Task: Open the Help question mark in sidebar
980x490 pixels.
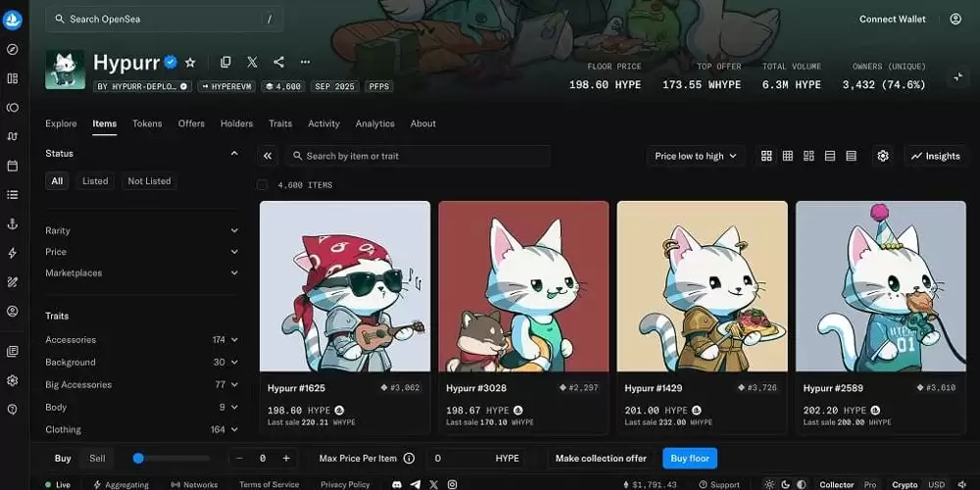Action: pyautogui.click(x=12, y=410)
